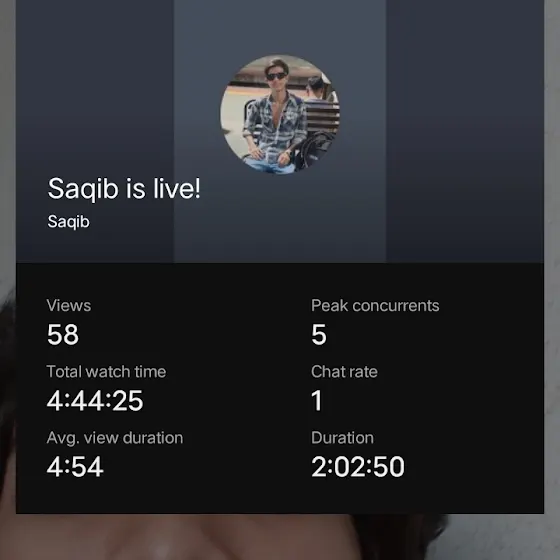Select the 'Saqib is live!' stream title
Image resolution: width=560 pixels, height=560 pixels.
point(124,189)
